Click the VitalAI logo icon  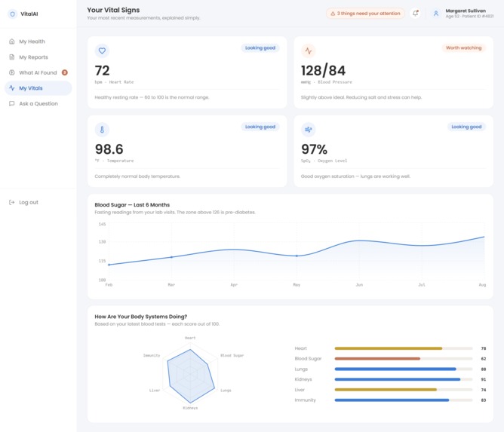(12, 14)
